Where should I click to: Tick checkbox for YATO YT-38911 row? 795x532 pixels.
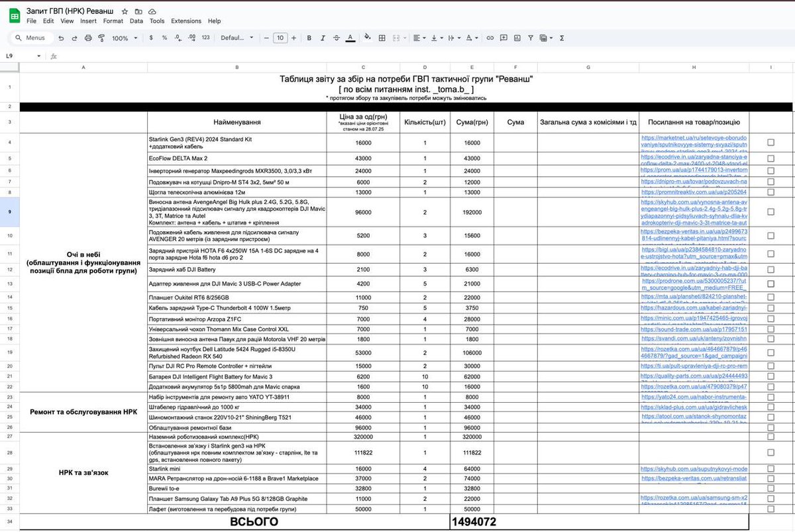770,397
